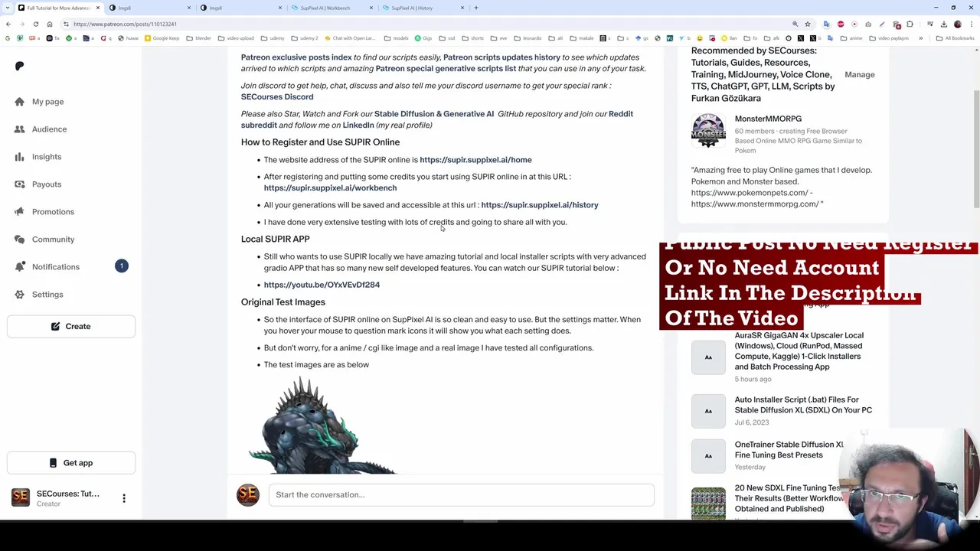The image size is (980, 551).
Task: Open the LinkedIn profile link
Action: (358, 126)
